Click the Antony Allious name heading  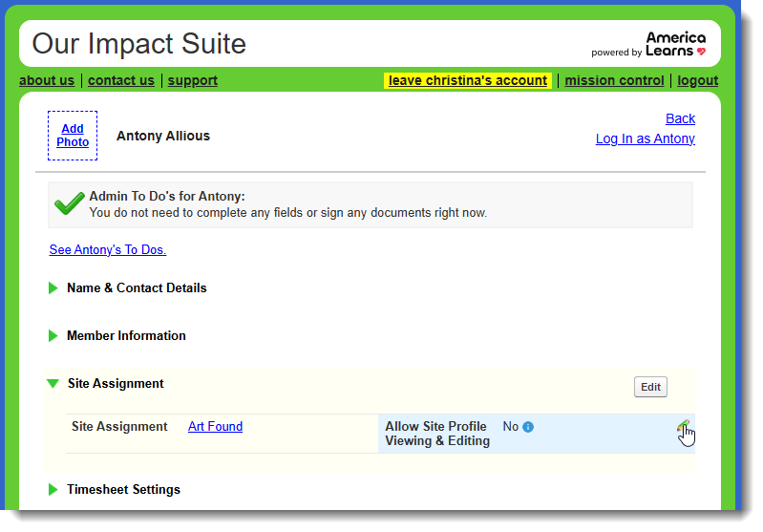pos(163,136)
